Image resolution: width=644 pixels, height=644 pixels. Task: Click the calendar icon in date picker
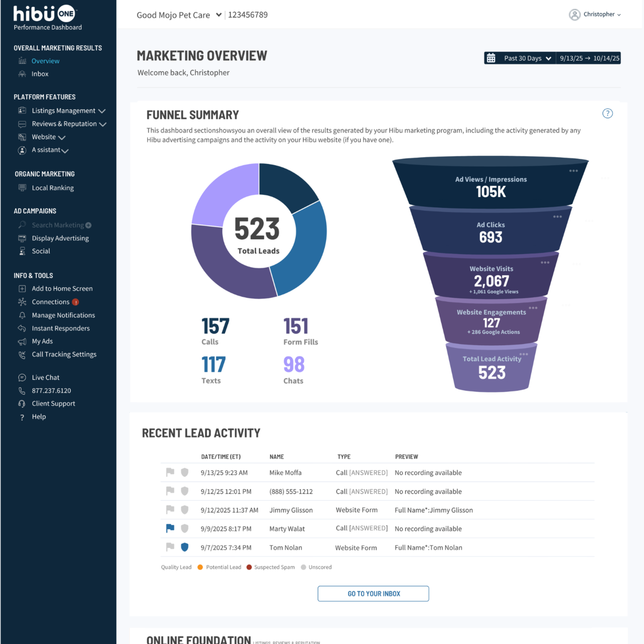[x=491, y=58]
